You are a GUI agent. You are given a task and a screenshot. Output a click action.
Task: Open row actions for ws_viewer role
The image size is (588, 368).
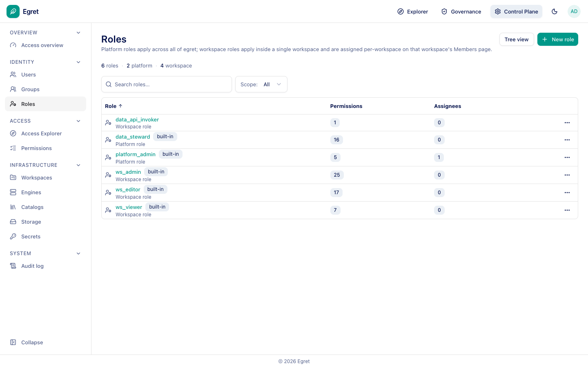coord(567,210)
